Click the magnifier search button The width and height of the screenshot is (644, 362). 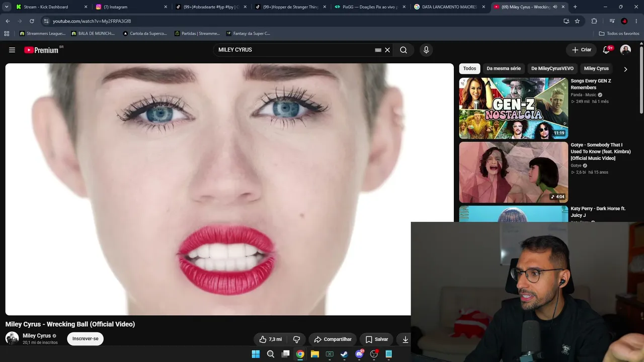coord(404,50)
